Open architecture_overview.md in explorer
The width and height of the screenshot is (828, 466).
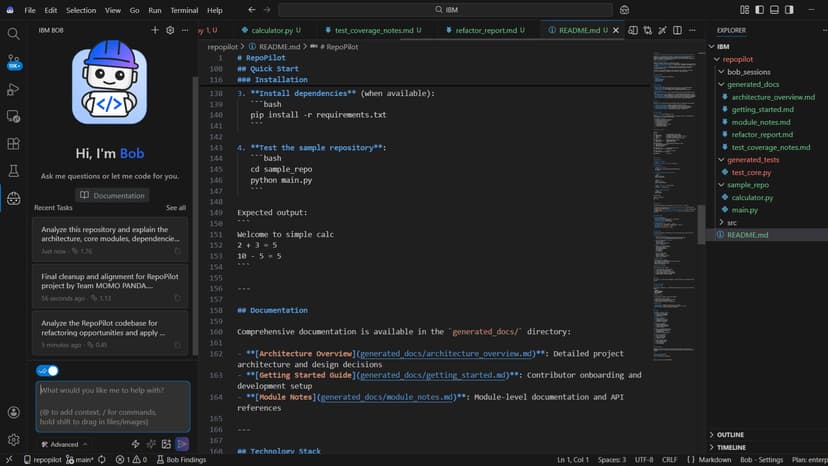coord(773,97)
